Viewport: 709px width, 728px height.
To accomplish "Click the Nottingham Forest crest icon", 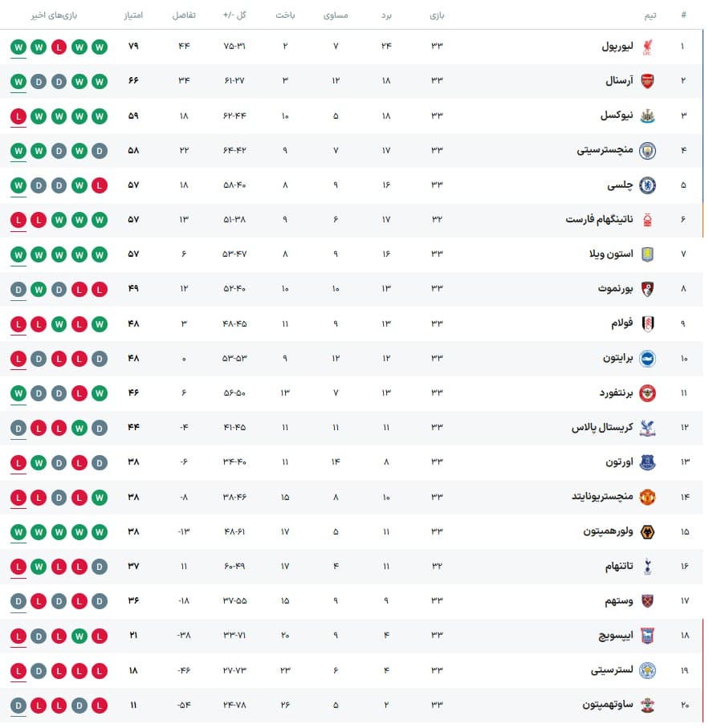I will pyautogui.click(x=647, y=220).
